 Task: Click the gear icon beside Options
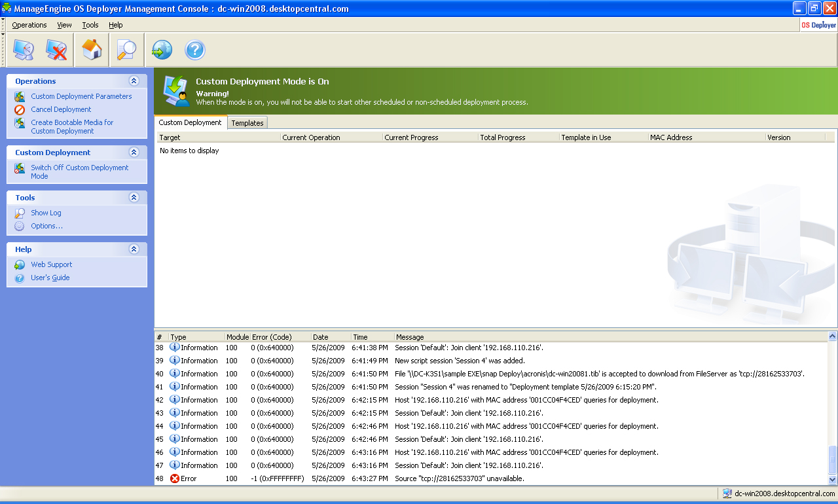point(20,226)
